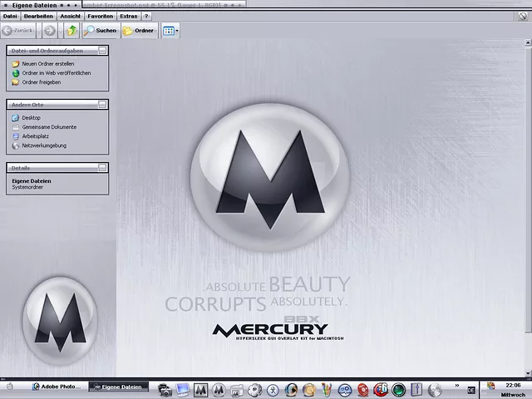Image resolution: width=532 pixels, height=399 pixels.
Task: Click the Eigene Dateien window title tab
Action: 41,5
